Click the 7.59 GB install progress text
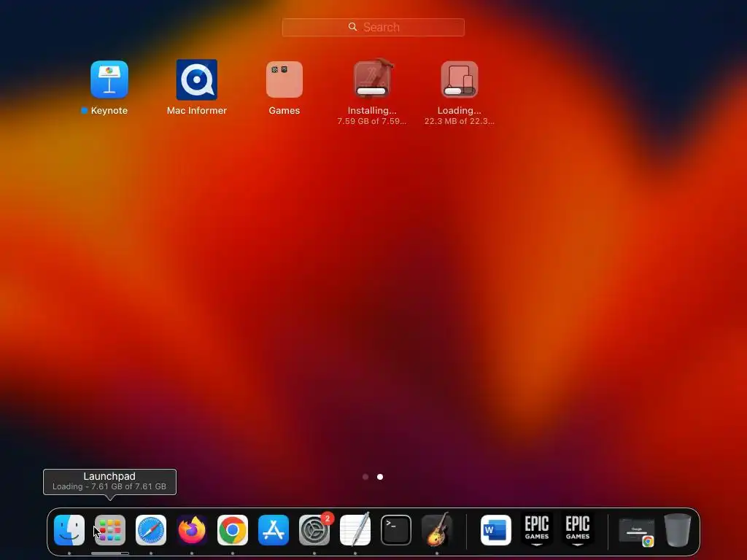The width and height of the screenshot is (747, 560). 371,122
